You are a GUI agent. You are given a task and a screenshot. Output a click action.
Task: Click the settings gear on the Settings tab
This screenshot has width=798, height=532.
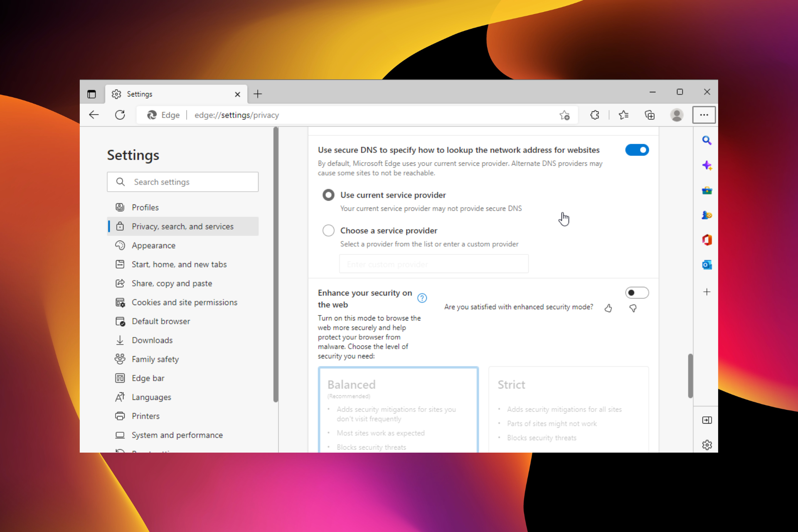[116, 94]
